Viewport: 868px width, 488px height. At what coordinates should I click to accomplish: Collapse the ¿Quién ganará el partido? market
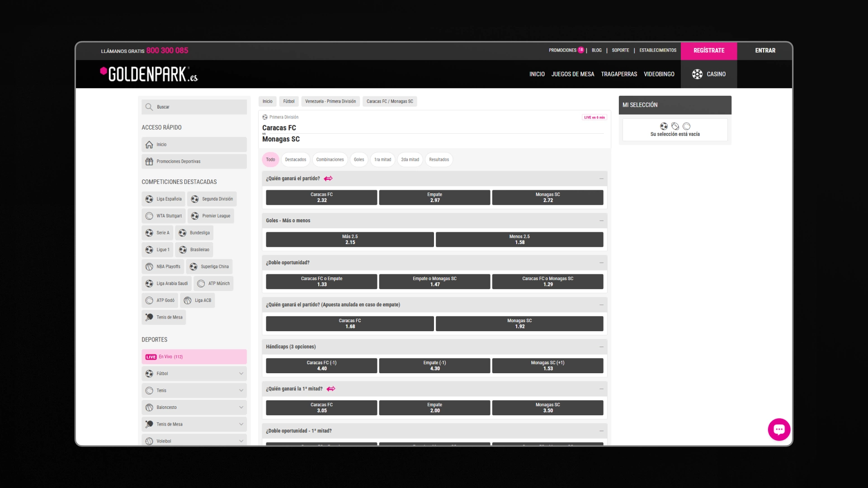click(x=601, y=178)
